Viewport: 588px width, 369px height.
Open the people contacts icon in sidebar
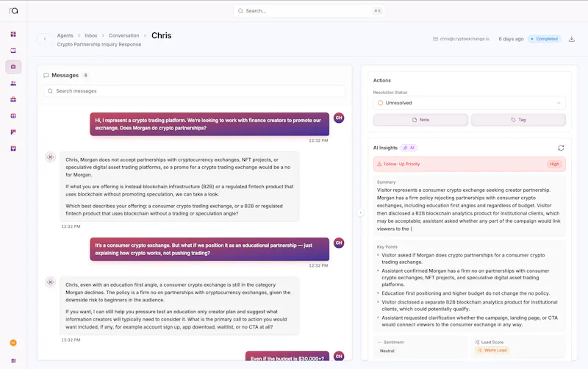[13, 83]
